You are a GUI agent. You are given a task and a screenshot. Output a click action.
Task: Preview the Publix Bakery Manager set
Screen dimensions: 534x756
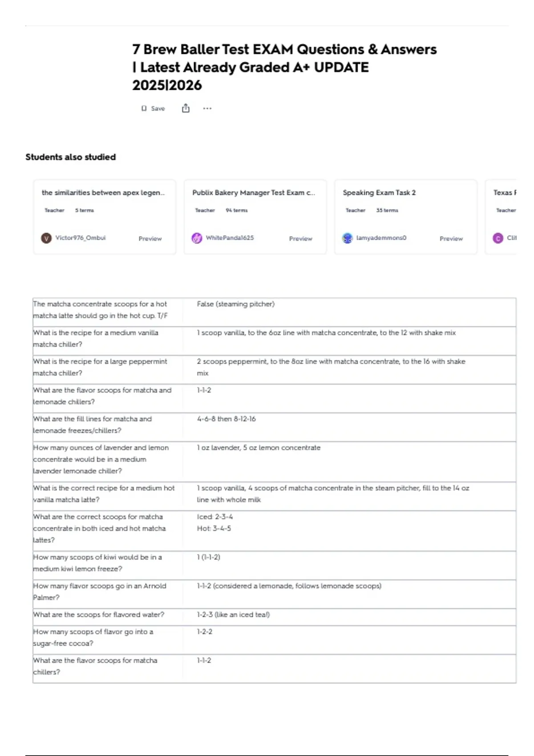point(300,239)
